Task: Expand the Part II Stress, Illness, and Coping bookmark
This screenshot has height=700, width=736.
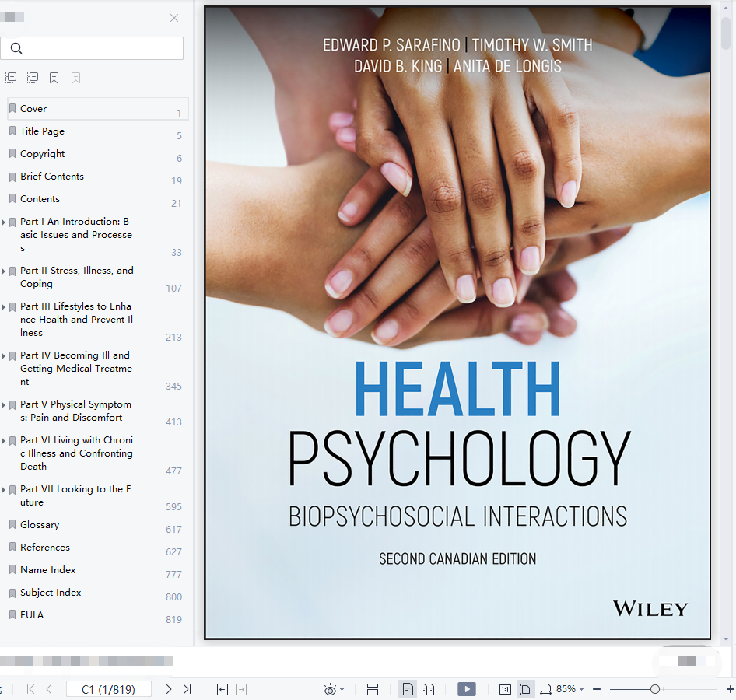Action: point(4,271)
